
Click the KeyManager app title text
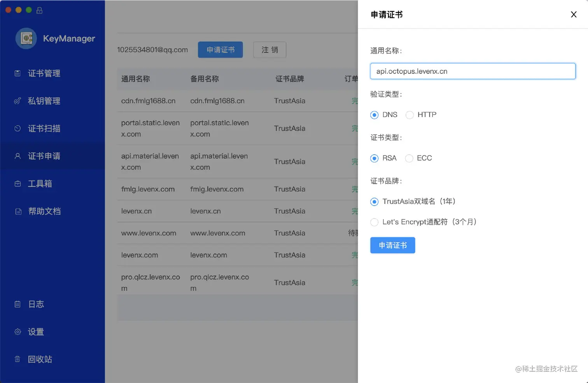coord(69,38)
